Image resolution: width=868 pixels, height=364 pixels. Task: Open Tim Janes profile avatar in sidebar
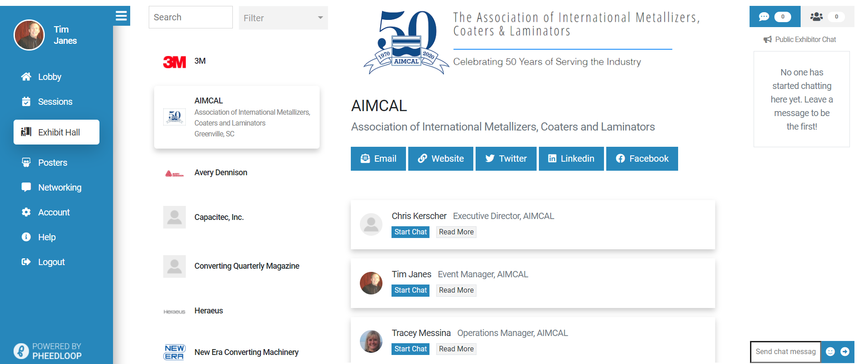coord(29,35)
